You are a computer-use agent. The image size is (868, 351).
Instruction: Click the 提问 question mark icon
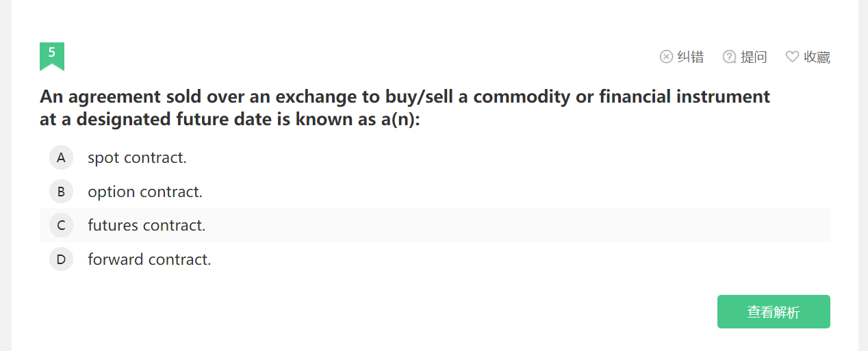[x=730, y=57]
